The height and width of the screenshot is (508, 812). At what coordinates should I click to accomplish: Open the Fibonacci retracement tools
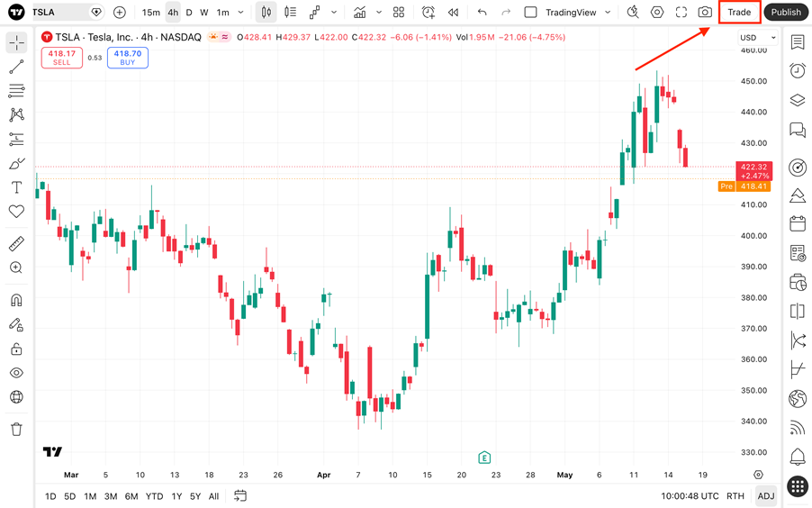pos(16,91)
